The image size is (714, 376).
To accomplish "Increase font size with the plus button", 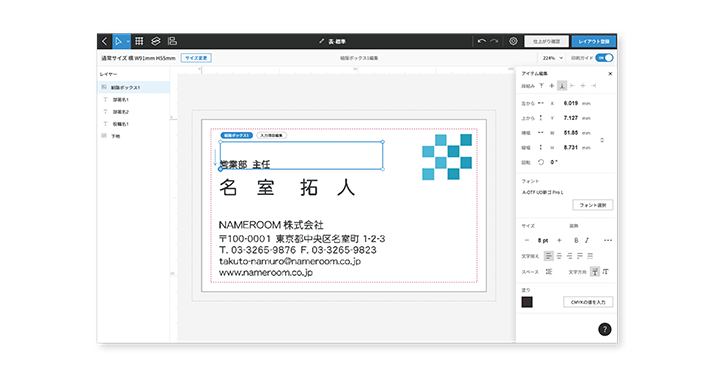I will (559, 240).
